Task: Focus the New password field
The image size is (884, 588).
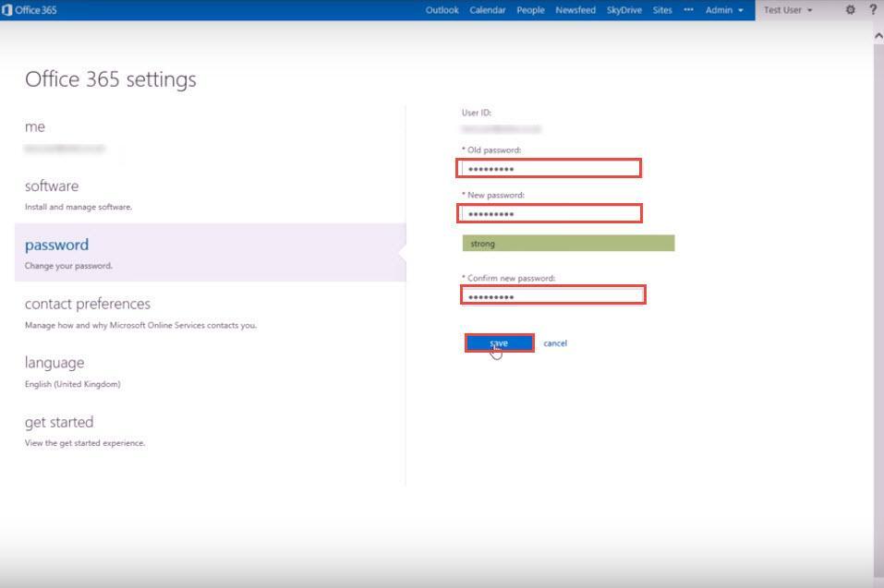Action: pyautogui.click(x=549, y=213)
